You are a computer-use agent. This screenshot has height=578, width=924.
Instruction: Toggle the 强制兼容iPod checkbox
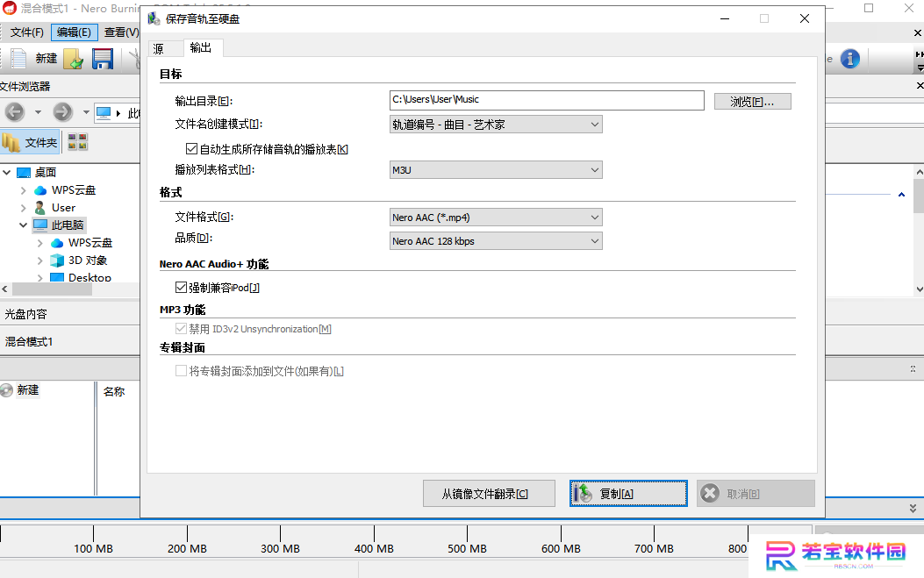(181, 288)
